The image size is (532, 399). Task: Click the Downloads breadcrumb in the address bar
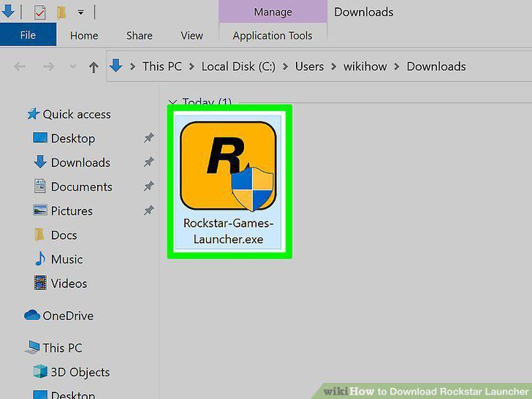click(436, 66)
